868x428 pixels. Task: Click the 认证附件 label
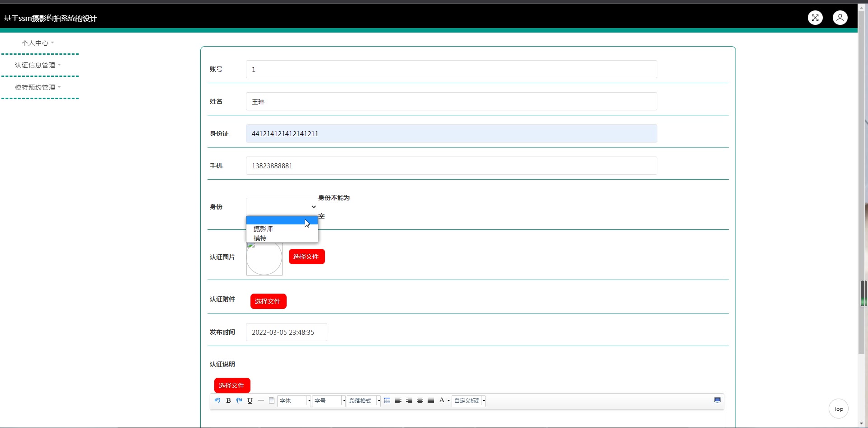coord(222,299)
